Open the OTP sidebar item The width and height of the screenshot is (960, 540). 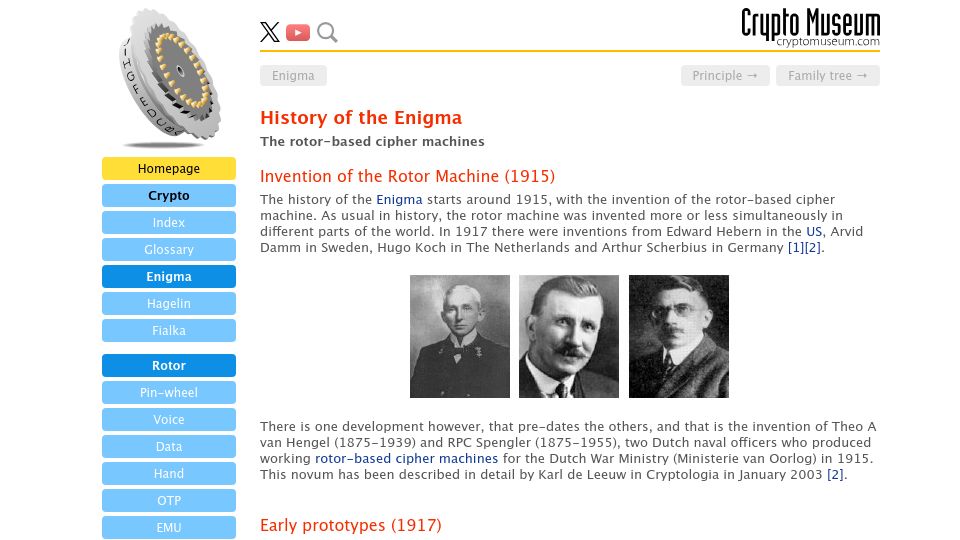coord(169,500)
